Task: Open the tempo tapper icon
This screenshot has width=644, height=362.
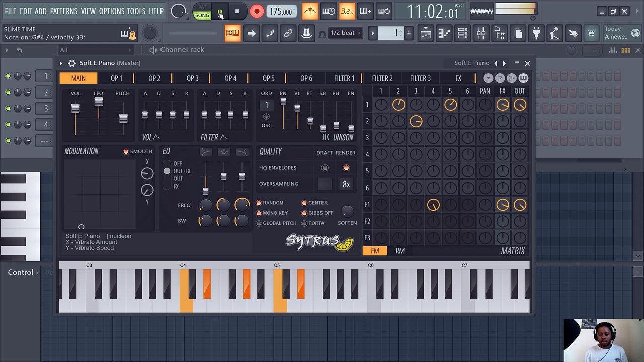Action: click(554, 33)
